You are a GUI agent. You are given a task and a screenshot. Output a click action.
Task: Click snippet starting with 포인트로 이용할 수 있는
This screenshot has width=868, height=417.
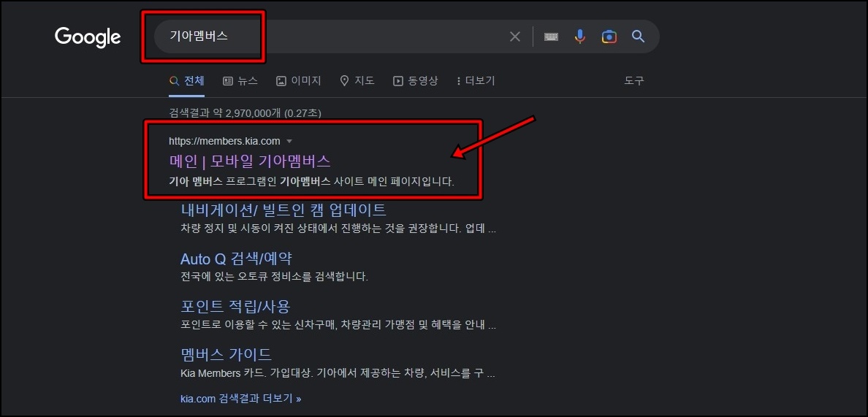point(338,325)
